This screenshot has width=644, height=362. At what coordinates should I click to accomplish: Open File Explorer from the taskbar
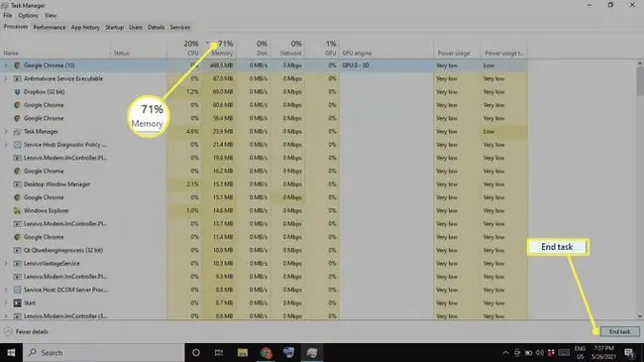243,352
